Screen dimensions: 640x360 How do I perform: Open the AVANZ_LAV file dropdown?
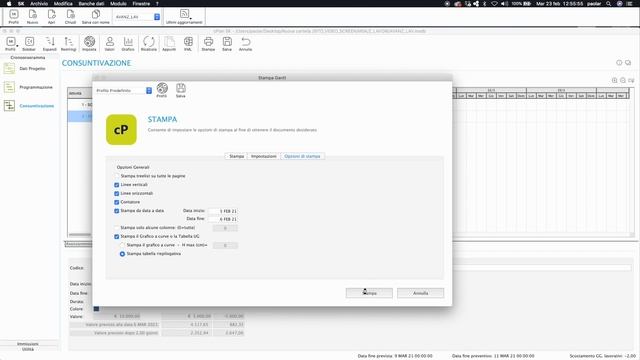(x=137, y=17)
